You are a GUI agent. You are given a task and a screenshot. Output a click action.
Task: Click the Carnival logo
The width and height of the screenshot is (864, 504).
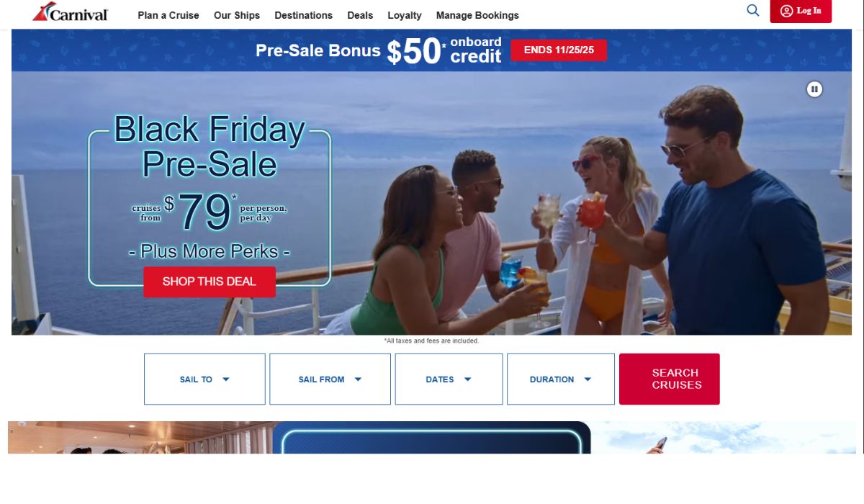click(70, 12)
